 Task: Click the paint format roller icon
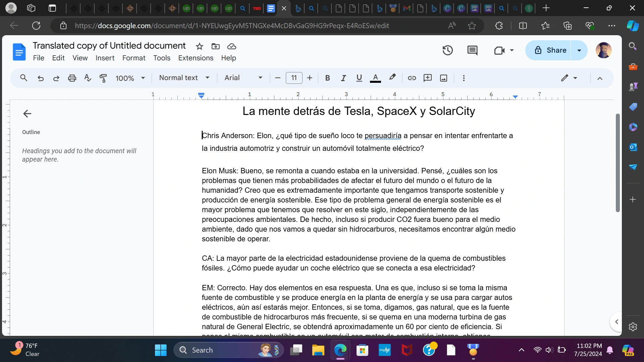tap(103, 78)
